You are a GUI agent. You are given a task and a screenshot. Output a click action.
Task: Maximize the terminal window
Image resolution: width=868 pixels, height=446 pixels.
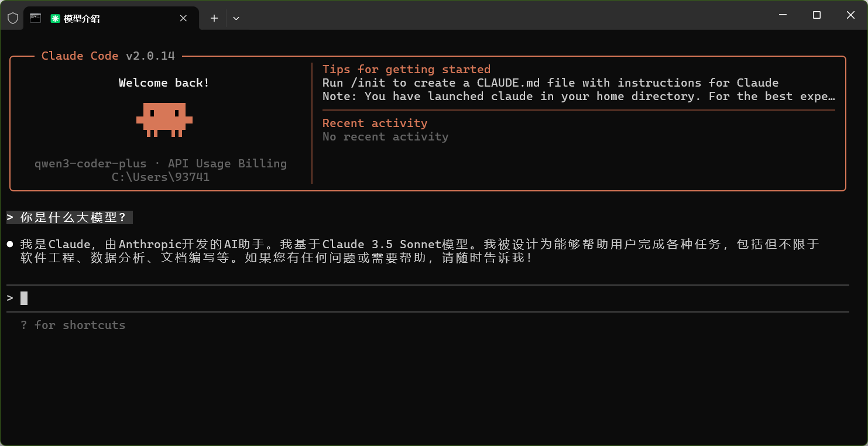(816, 15)
